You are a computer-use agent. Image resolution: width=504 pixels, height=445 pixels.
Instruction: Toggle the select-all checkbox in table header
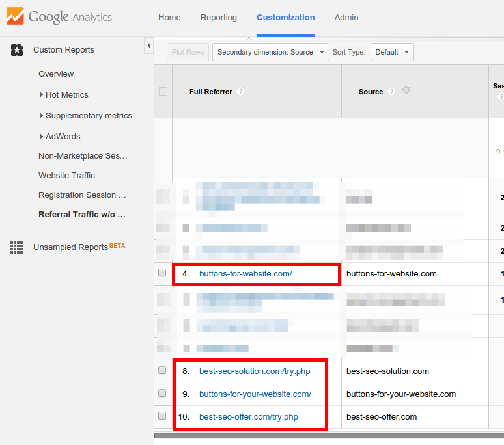(163, 92)
